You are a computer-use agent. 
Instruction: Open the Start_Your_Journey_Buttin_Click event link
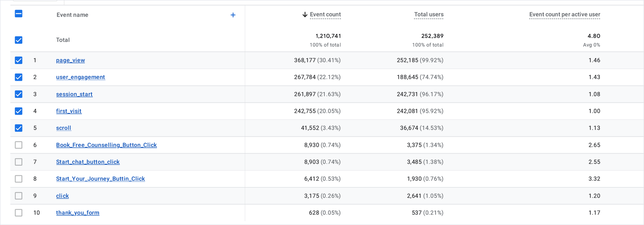pos(100,179)
